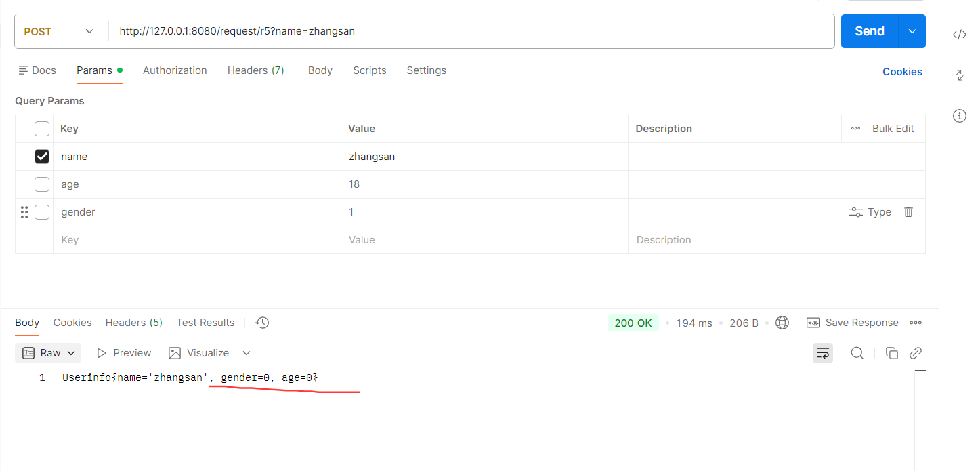Switch to the request Body tab
This screenshot has height=471, width=980.
point(320,70)
